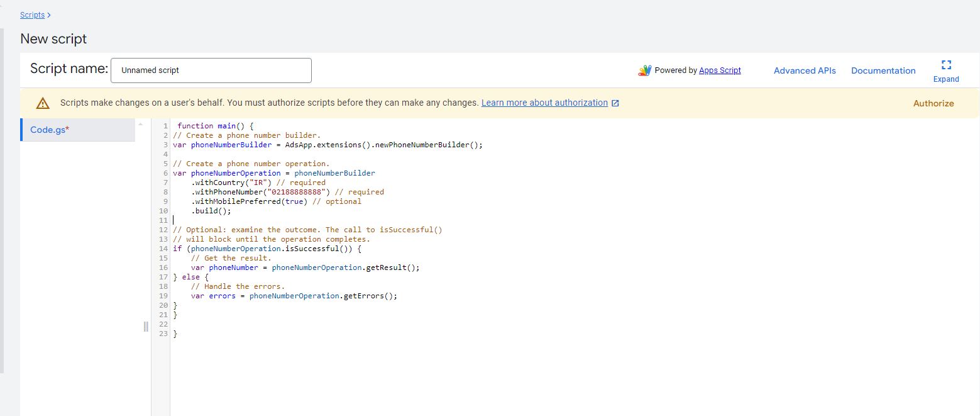Click the warning triangle icon in banner
The width and height of the screenshot is (980, 416).
coord(43,103)
